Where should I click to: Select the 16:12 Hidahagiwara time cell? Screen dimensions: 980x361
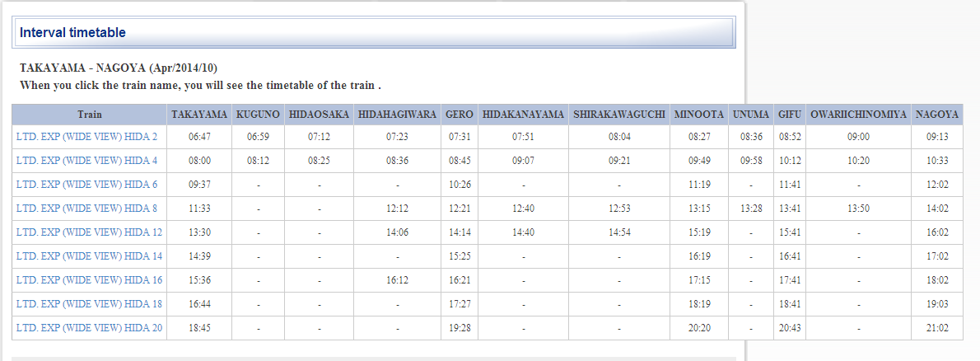397,279
